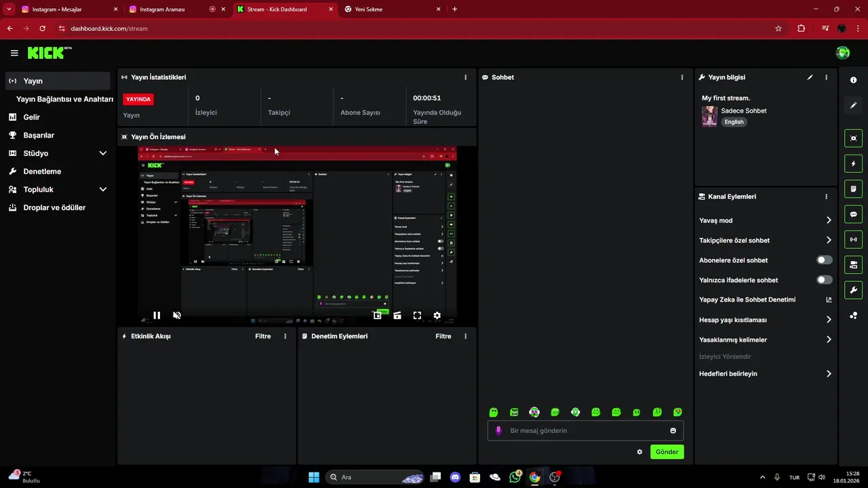This screenshot has width=868, height=488.
Task: Toggle the broadcast stats widget icon in sidebar
Action: [853, 239]
